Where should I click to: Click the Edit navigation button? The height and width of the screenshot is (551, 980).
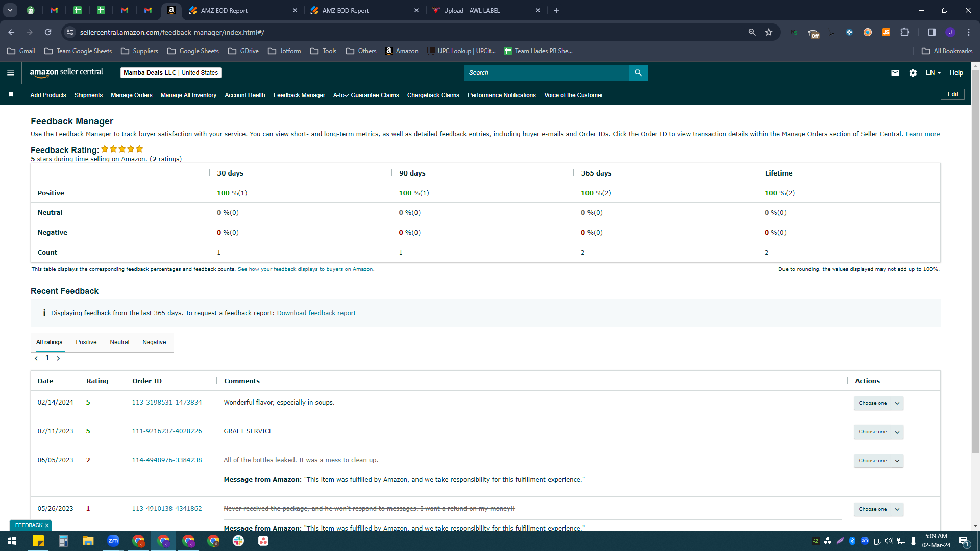(952, 94)
